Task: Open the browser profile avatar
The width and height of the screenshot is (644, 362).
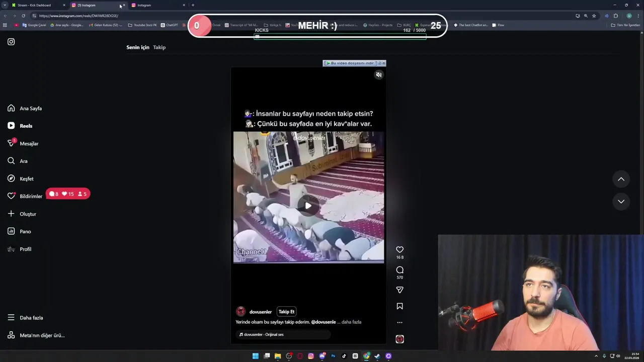Action: pyautogui.click(x=629, y=16)
